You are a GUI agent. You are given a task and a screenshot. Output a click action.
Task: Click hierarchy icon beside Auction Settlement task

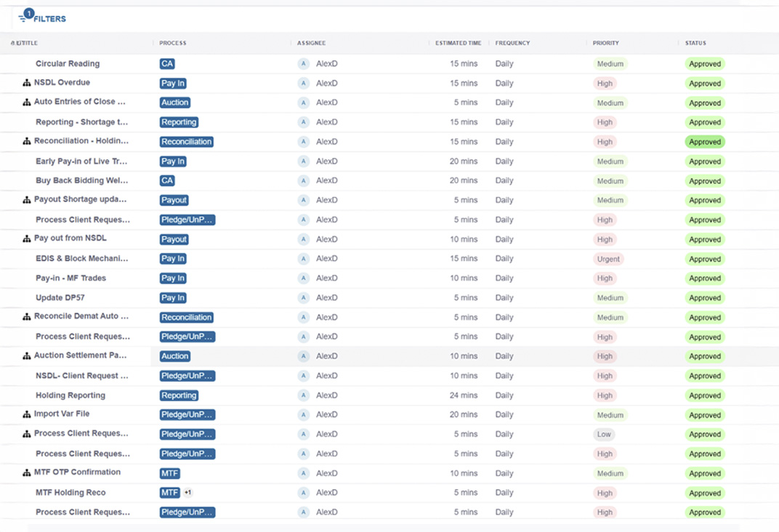(x=27, y=357)
